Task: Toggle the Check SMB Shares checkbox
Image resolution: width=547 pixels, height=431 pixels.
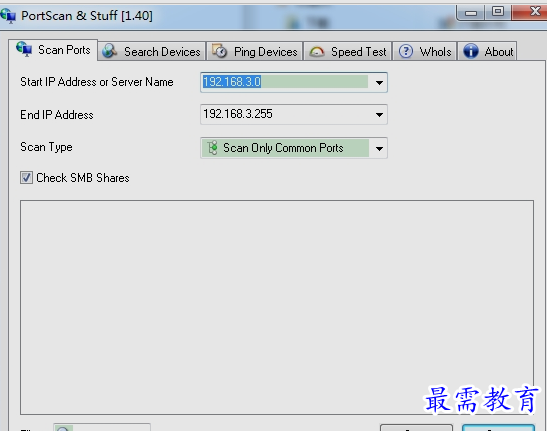Action: click(x=27, y=178)
